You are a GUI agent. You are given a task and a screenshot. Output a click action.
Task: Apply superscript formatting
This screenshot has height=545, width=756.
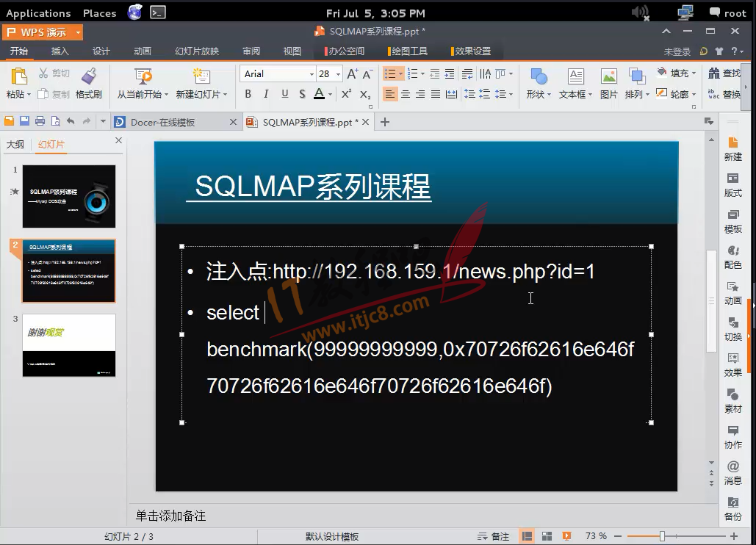pos(346,93)
